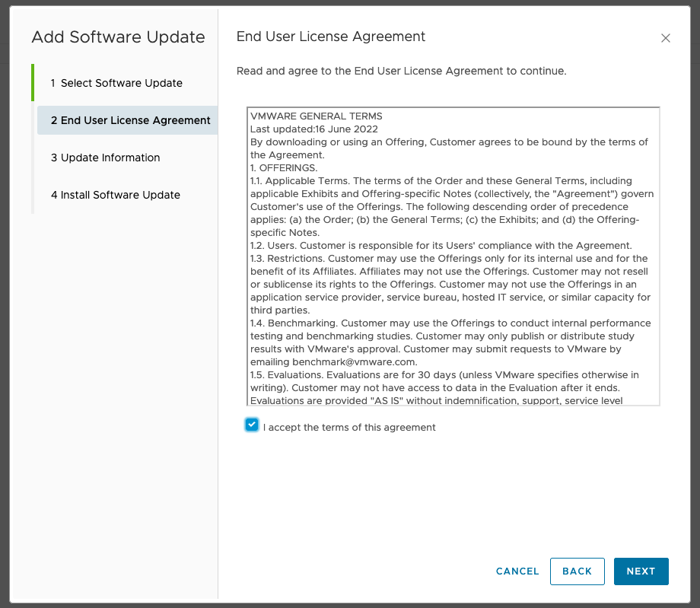Click the "End User License Agreement" page heading
700x608 pixels.
(x=331, y=37)
